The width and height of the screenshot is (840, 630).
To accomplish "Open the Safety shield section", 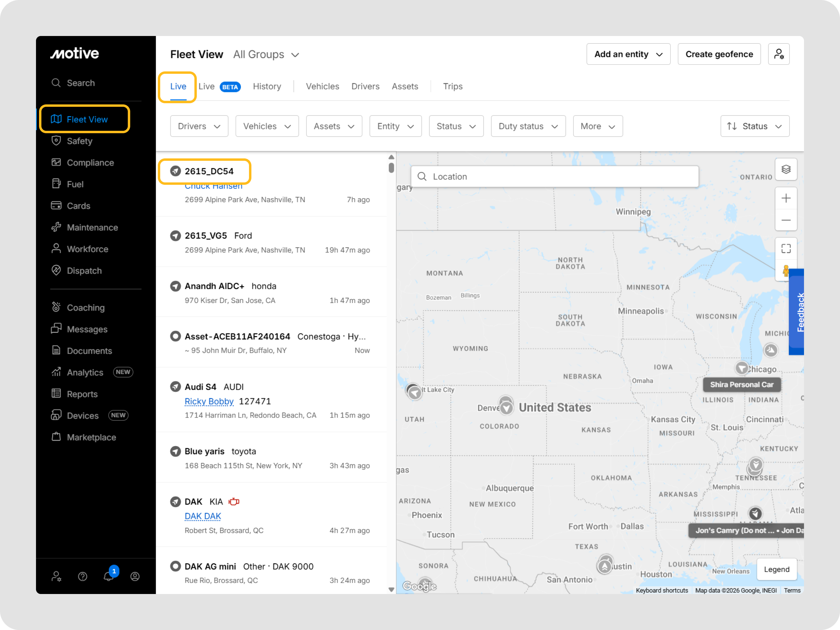I will [x=79, y=141].
